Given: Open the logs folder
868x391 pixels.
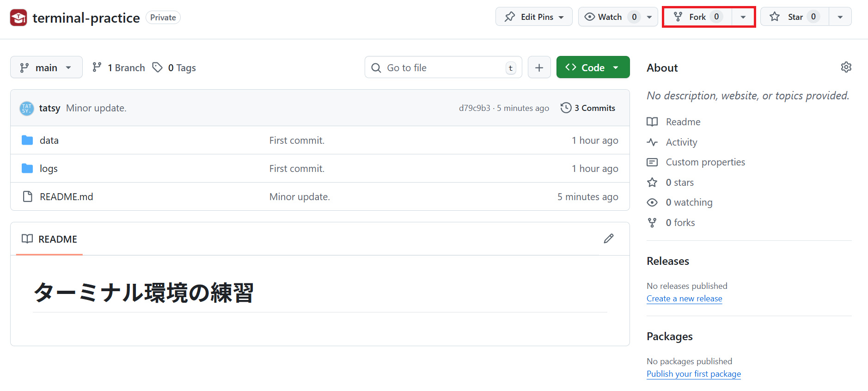Looking at the screenshot, I should (49, 169).
